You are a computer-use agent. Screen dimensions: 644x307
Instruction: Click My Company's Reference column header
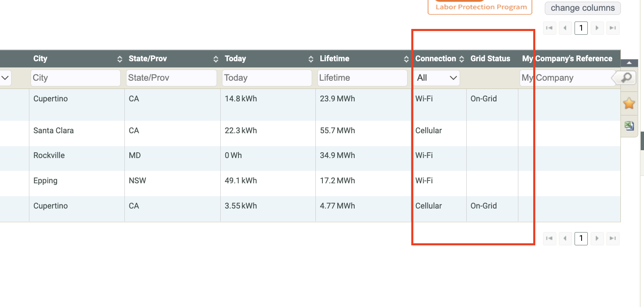(x=567, y=59)
